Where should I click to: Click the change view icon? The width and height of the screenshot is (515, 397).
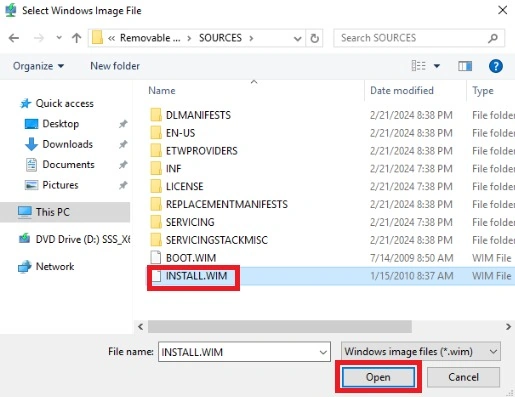tap(418, 66)
